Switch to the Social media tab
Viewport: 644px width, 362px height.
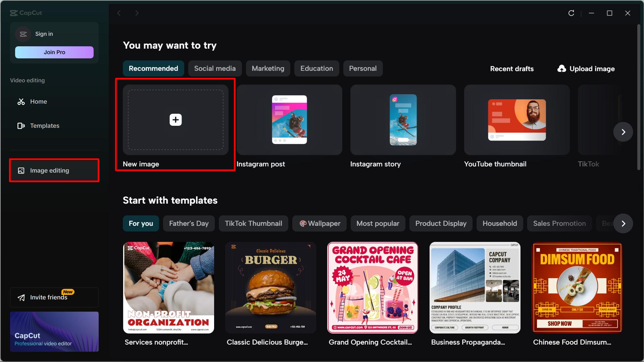[215, 68]
